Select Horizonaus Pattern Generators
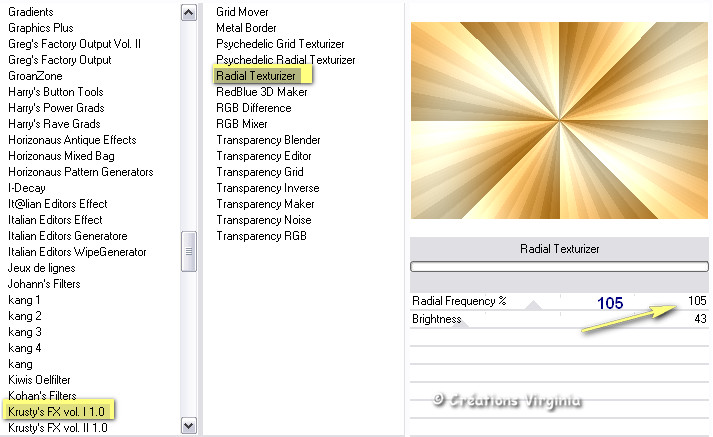The image size is (713, 437). pyautogui.click(x=80, y=172)
